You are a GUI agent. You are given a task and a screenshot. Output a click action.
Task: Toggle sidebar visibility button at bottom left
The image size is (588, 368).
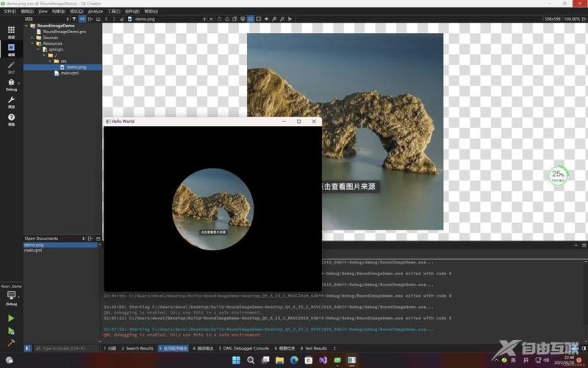point(28,348)
